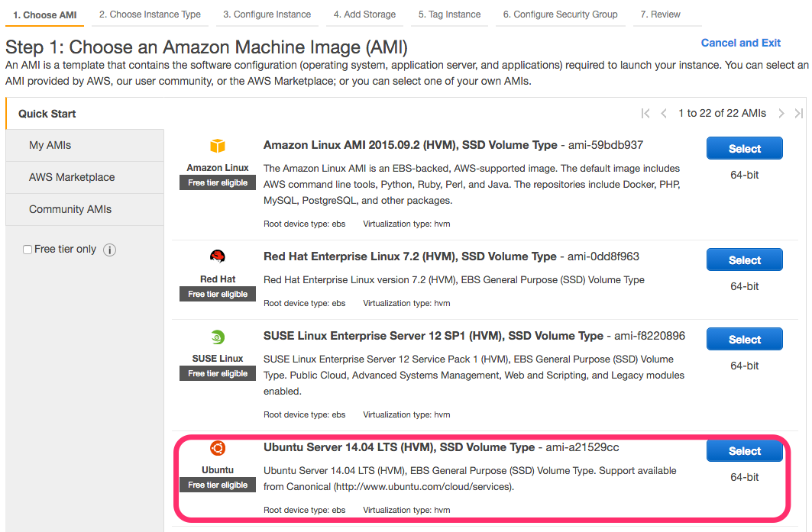Image resolution: width=812 pixels, height=532 pixels.
Task: Click the Step 1 page heading
Action: point(206,47)
